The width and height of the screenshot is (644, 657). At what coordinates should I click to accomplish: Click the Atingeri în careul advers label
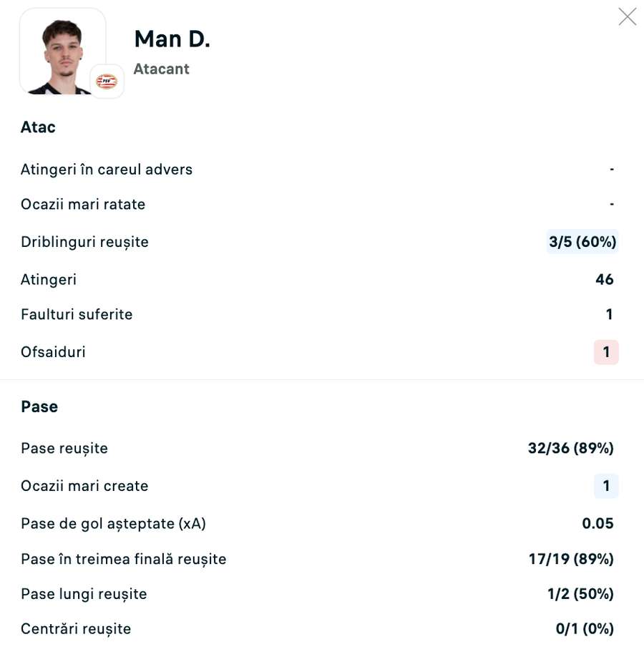point(107,170)
